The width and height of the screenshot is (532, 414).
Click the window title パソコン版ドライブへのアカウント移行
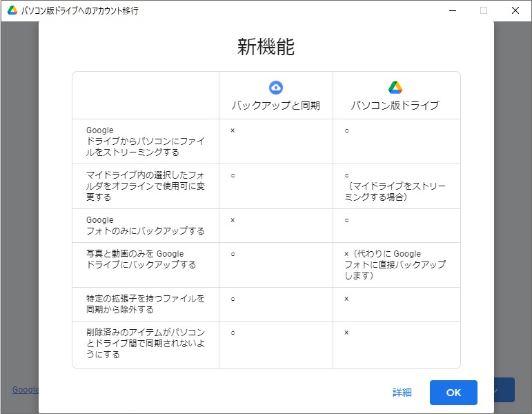pyautogui.click(x=80, y=11)
